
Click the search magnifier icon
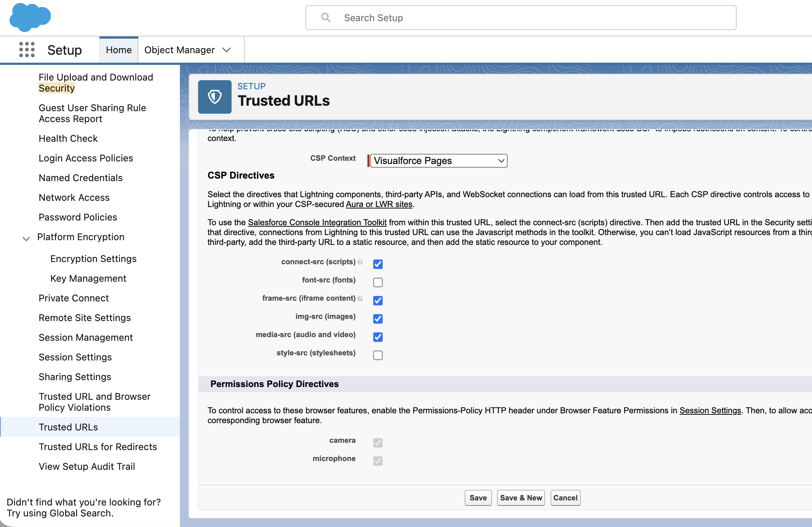click(326, 17)
